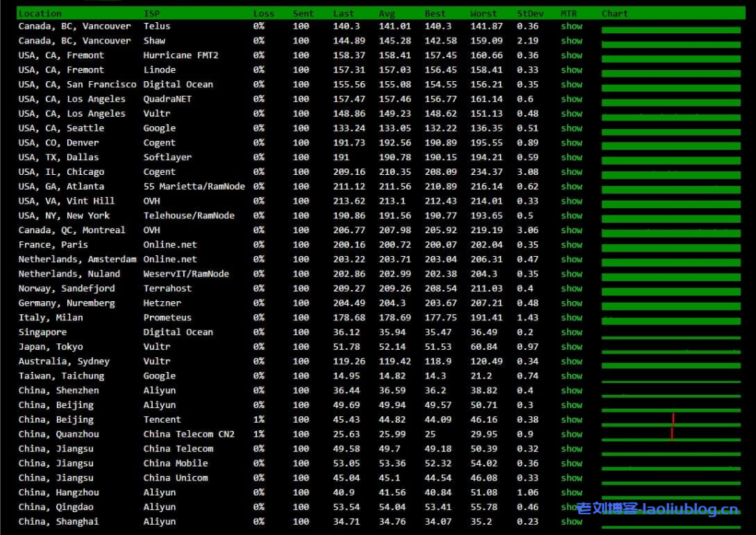The height and width of the screenshot is (535, 756).
Task: Click the laoliublog.cn watermark link
Action: point(657,509)
